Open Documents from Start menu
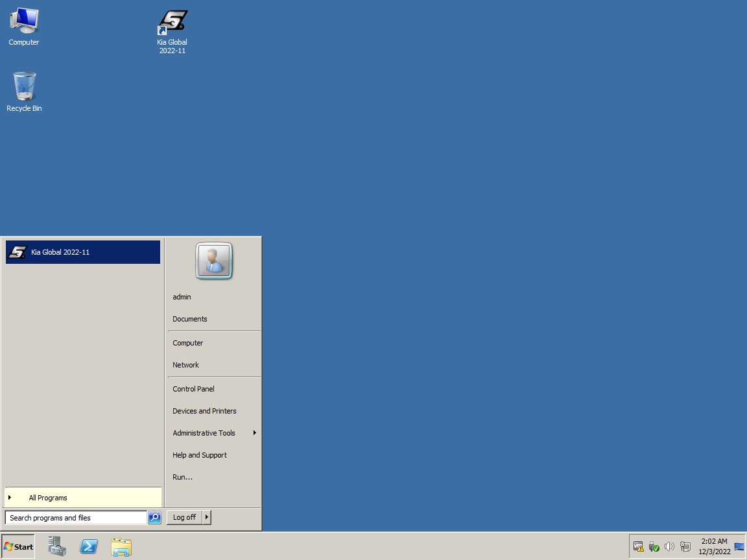The height and width of the screenshot is (560, 747). pyautogui.click(x=189, y=319)
